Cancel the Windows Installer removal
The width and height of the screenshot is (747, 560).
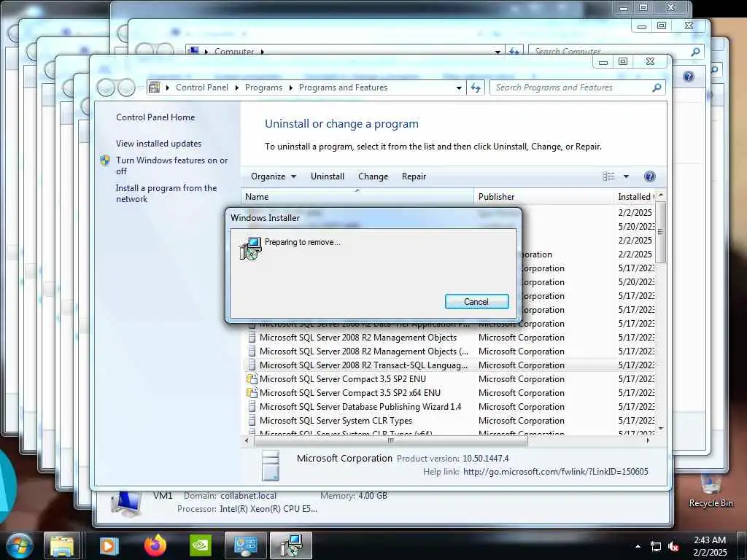(476, 301)
